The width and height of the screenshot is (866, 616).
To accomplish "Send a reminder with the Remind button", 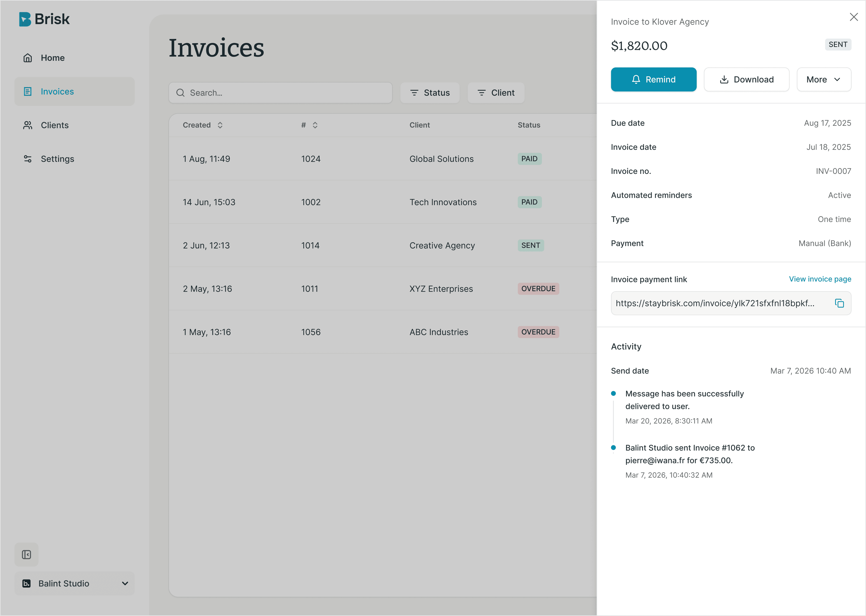I will [x=654, y=79].
